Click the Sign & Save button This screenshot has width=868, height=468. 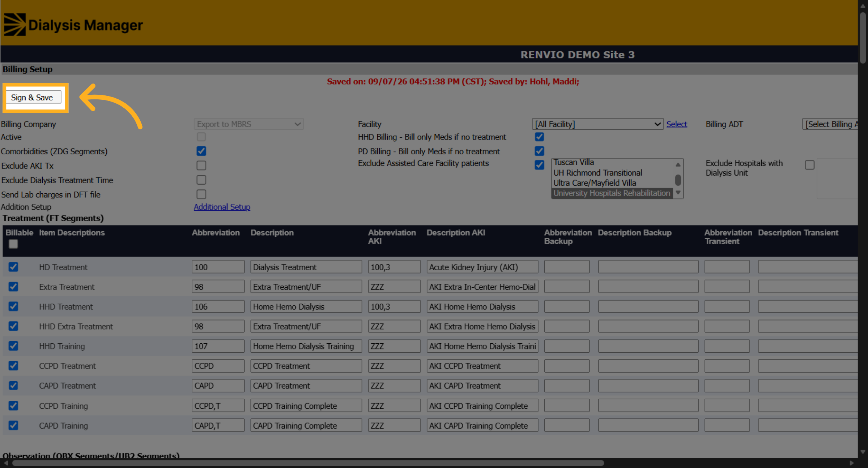tap(34, 97)
